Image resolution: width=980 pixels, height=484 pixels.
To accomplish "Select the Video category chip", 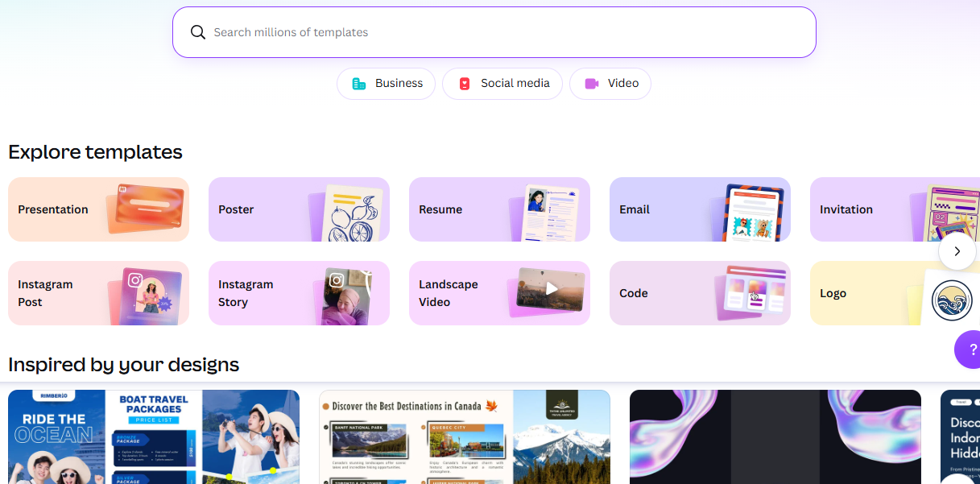I will click(x=610, y=84).
